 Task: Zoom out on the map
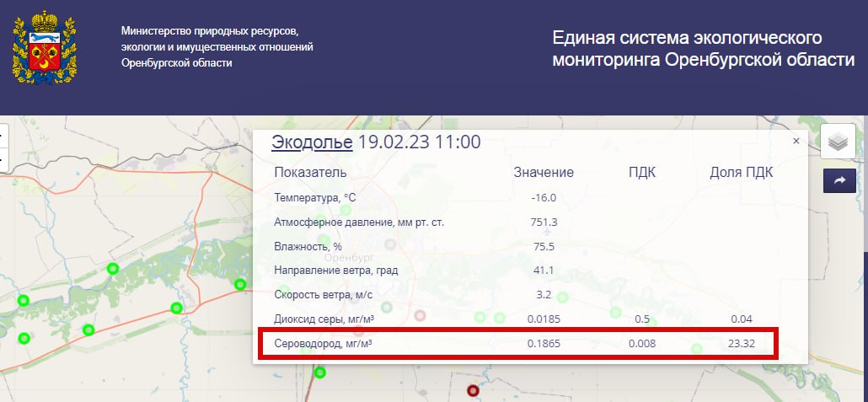tap(3, 158)
